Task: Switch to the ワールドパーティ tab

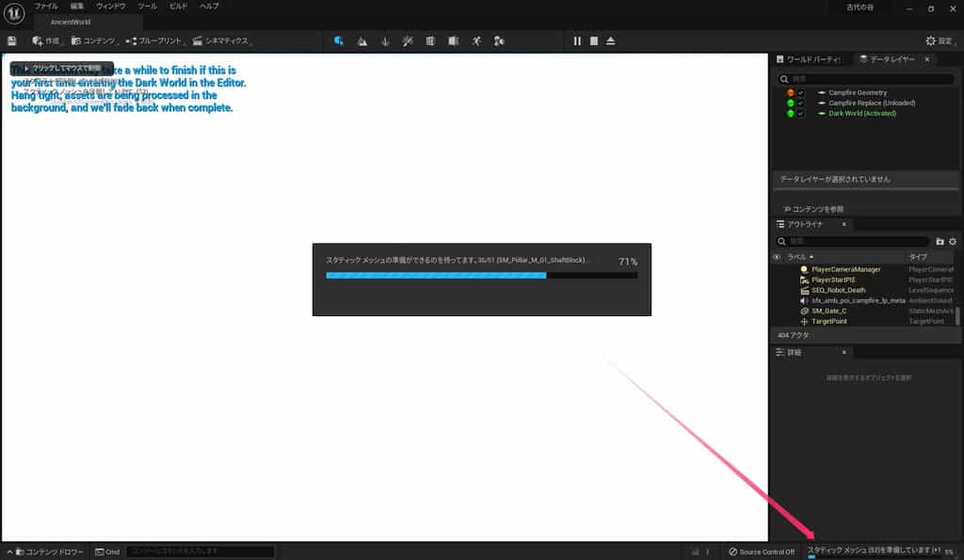Action: tap(808, 59)
